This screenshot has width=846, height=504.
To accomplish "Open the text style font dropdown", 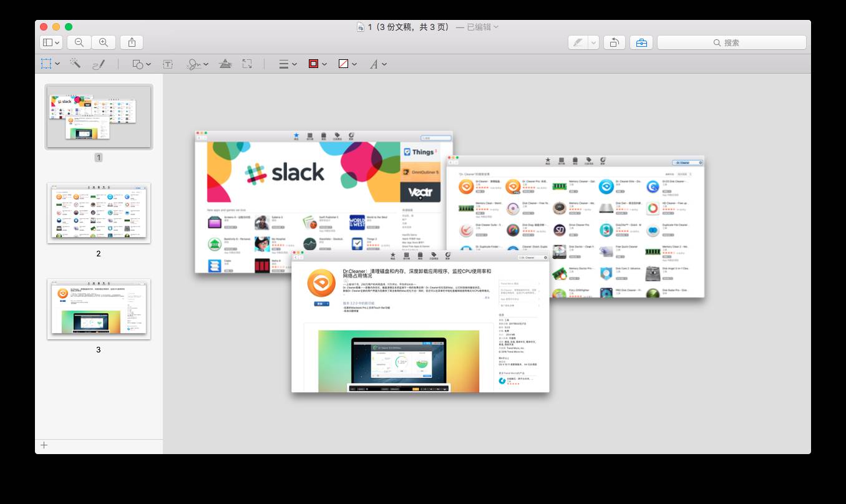I will tap(378, 64).
